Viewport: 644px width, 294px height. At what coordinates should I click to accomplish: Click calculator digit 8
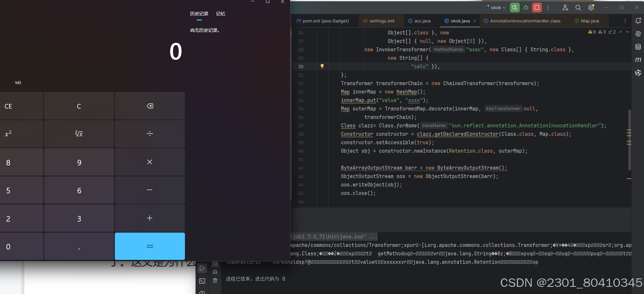(x=21, y=162)
